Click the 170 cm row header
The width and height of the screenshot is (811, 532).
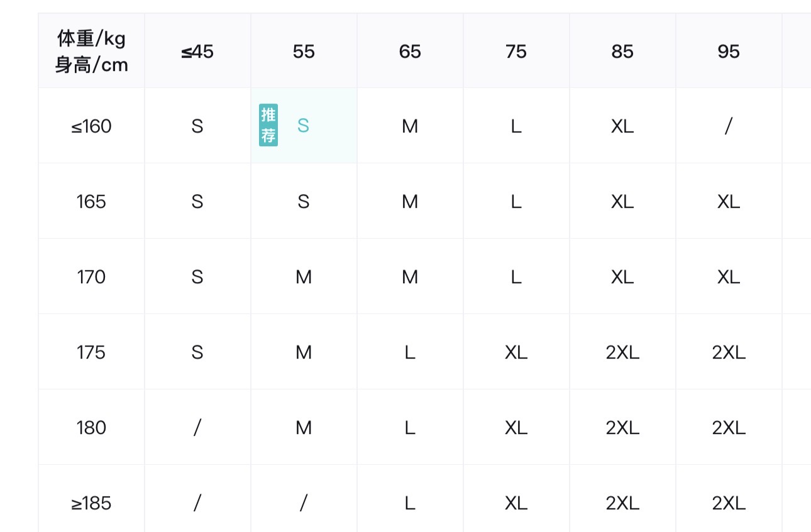tap(92, 277)
